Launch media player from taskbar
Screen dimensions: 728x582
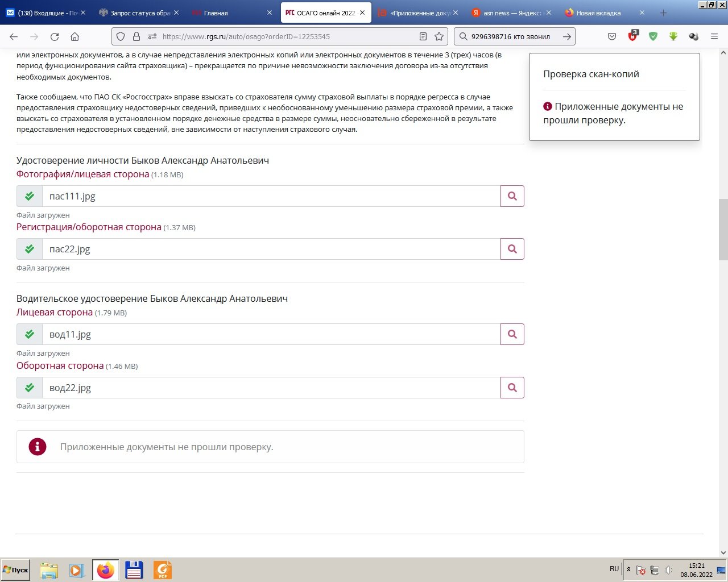coord(77,570)
